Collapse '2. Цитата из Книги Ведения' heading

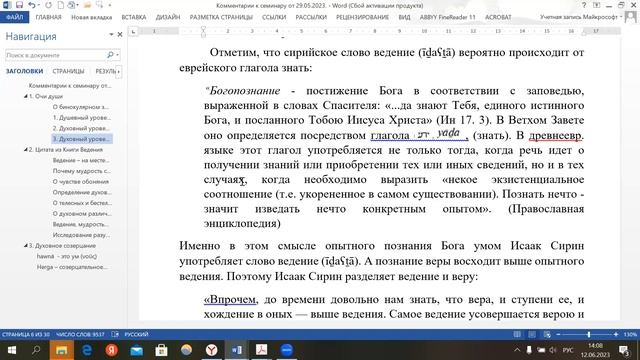tap(26, 150)
